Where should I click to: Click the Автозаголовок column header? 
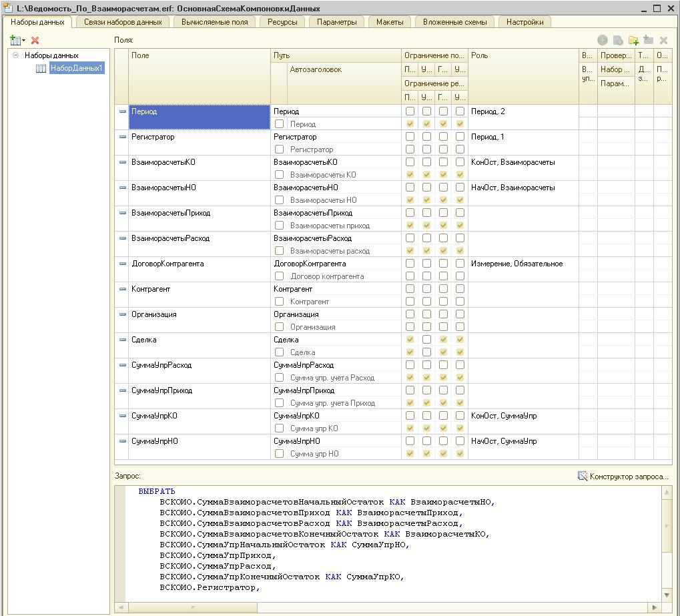tap(344, 83)
